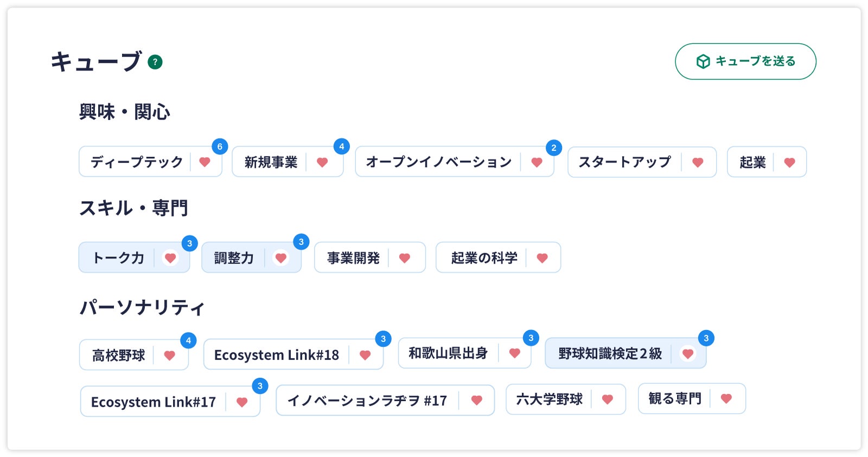Select the 六大学野球 tag label
868x457 pixels.
tap(549, 400)
